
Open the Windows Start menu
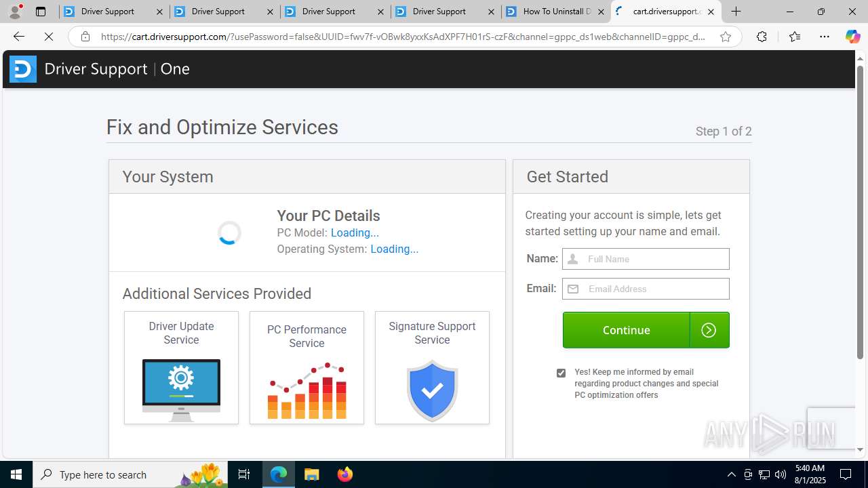(x=16, y=474)
